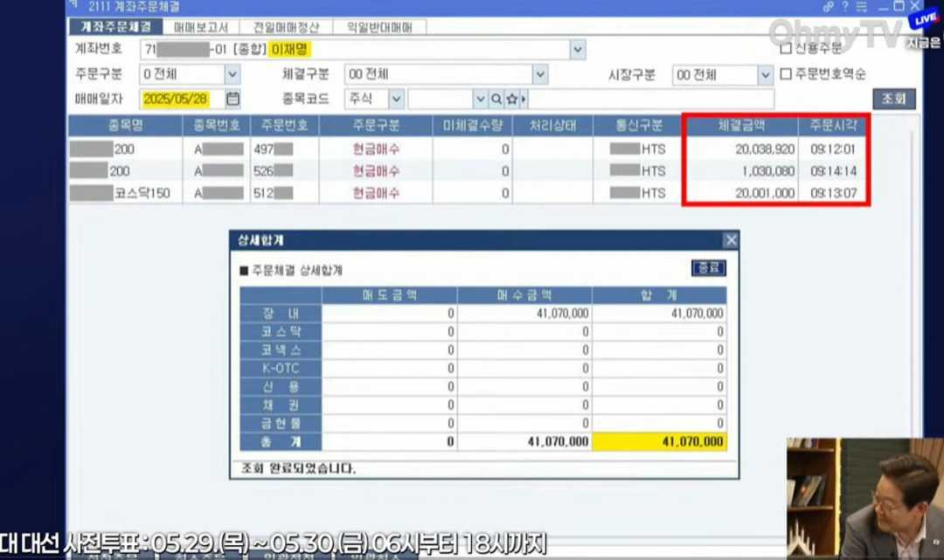Click the 조회 query button
The width and height of the screenshot is (944, 560).
pos(894,99)
